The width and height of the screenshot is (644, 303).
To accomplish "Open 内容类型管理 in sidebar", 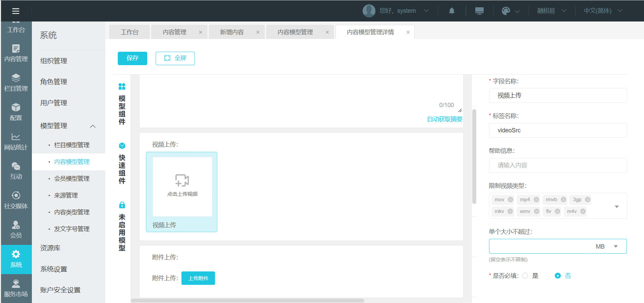I will [x=72, y=212].
